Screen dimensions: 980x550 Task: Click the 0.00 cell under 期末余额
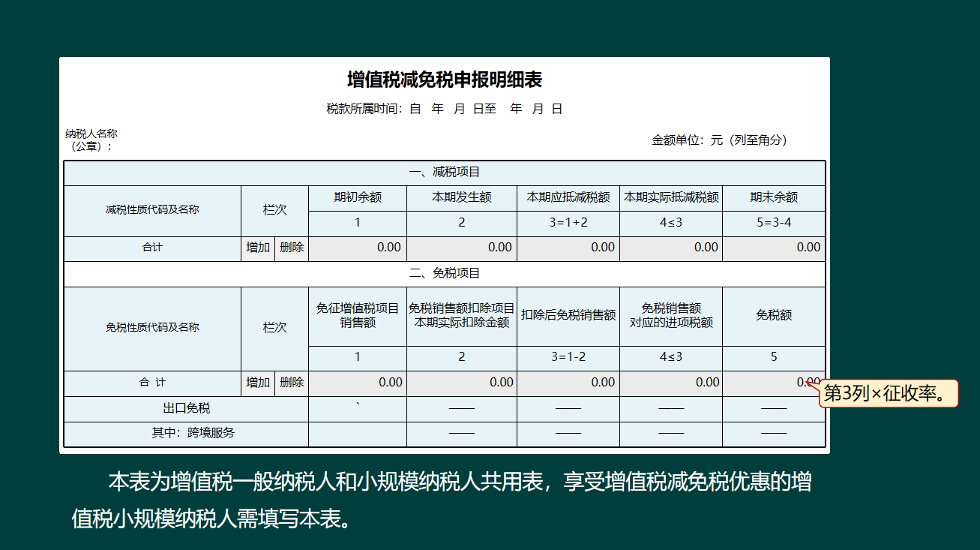(773, 248)
